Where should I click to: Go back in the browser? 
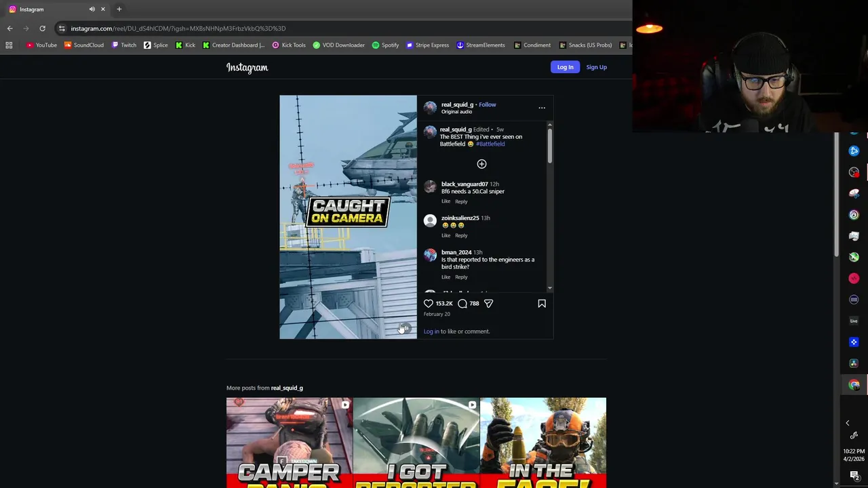point(9,28)
